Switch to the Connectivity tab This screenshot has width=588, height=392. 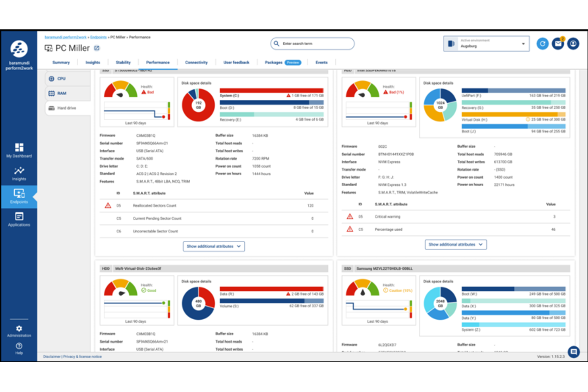point(196,62)
